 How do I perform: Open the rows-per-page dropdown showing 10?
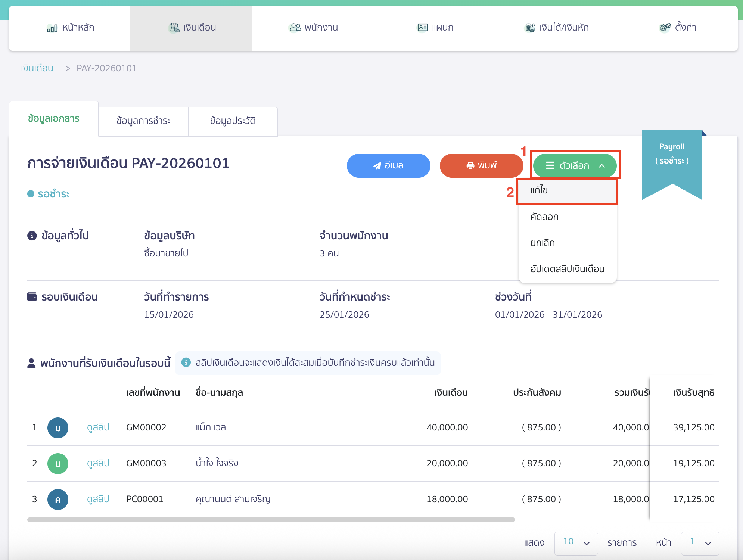pos(576,543)
